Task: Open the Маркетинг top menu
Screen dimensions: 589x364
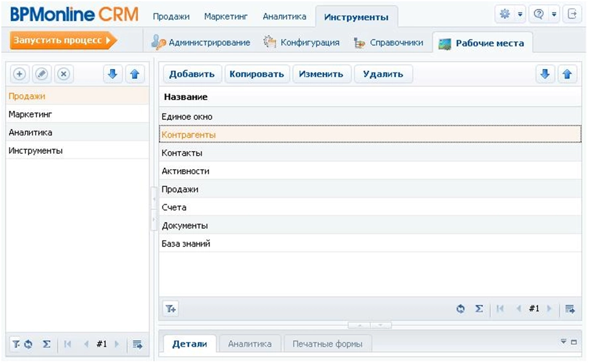Action: tap(226, 17)
